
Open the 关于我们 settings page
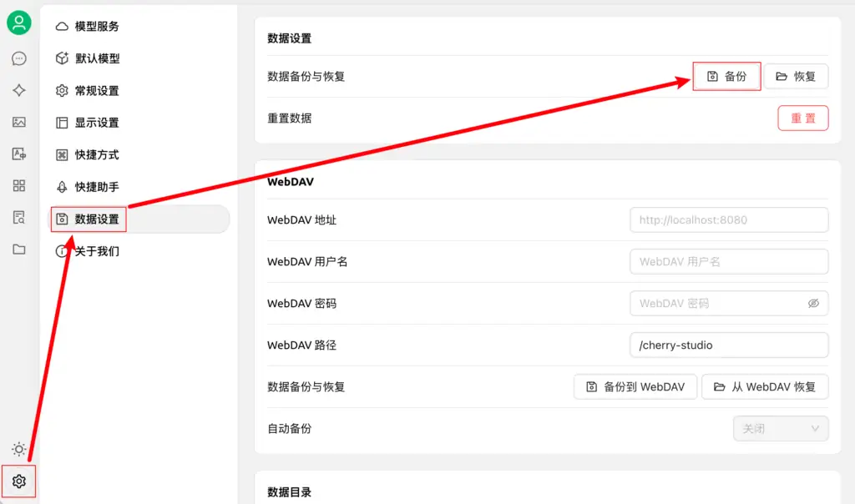point(94,251)
